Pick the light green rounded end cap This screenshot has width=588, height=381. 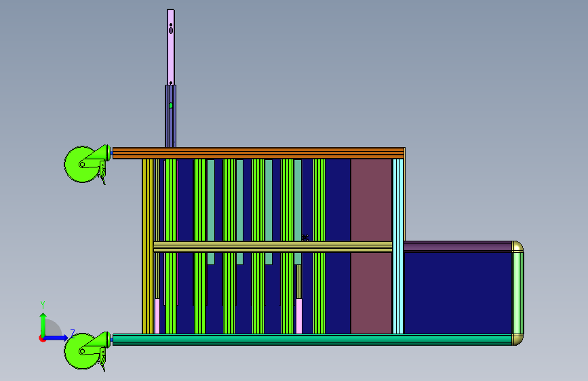pos(518,294)
